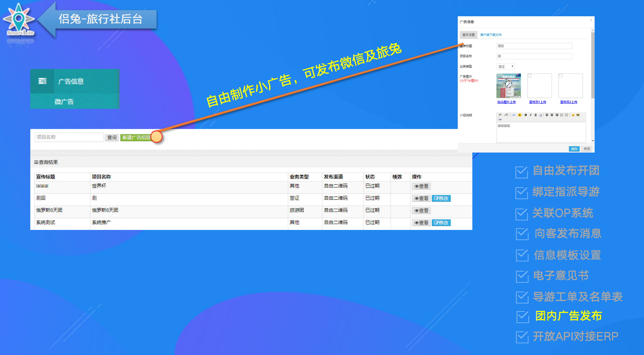
Task: Click the yellow highlight color A icon
Action: pos(520,115)
